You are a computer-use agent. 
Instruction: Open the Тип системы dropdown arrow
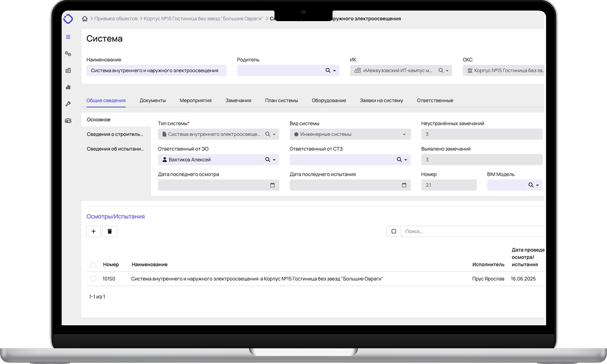(274, 135)
